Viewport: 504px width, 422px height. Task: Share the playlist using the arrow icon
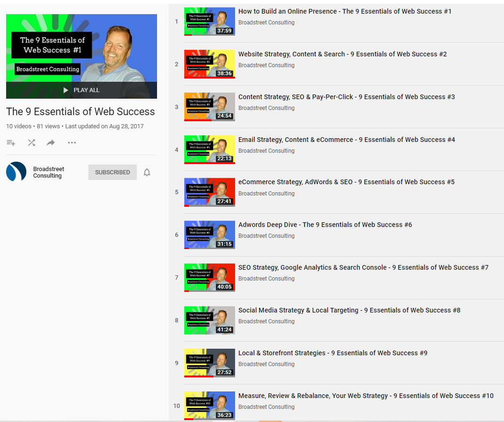(x=51, y=143)
